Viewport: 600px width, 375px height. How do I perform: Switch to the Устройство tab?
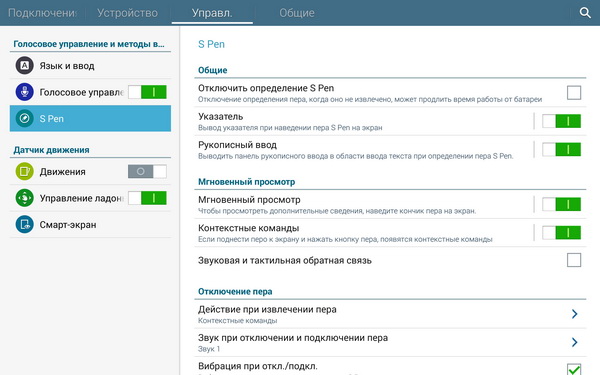pos(127,13)
